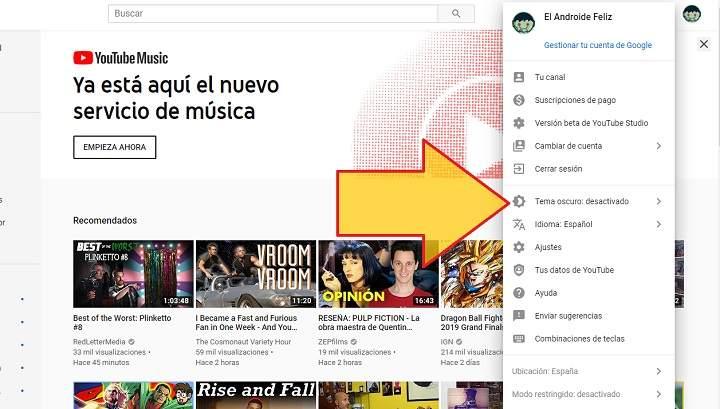Choose Cerrar sesión
720x409 pixels.
(589, 169)
